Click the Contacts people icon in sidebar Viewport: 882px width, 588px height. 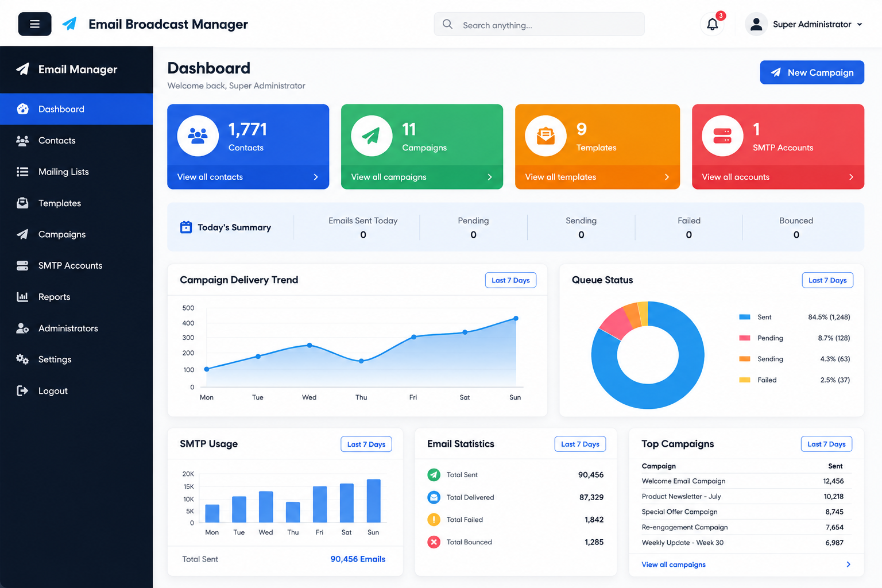(x=22, y=141)
